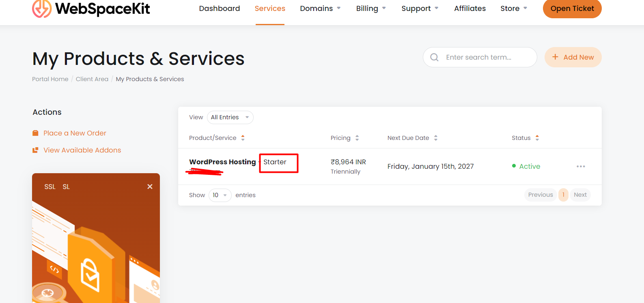Sort by Pricing column
The height and width of the screenshot is (303, 644).
[x=345, y=138]
